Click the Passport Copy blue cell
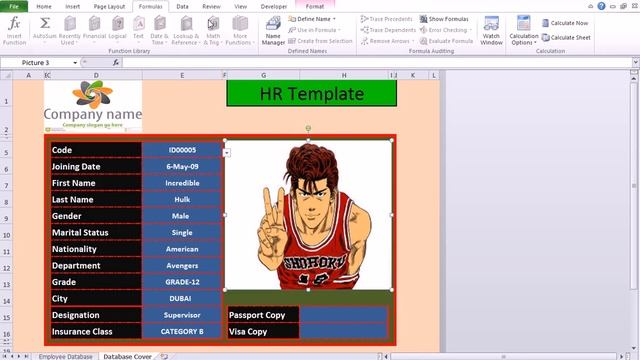The image size is (640, 360). point(343,315)
